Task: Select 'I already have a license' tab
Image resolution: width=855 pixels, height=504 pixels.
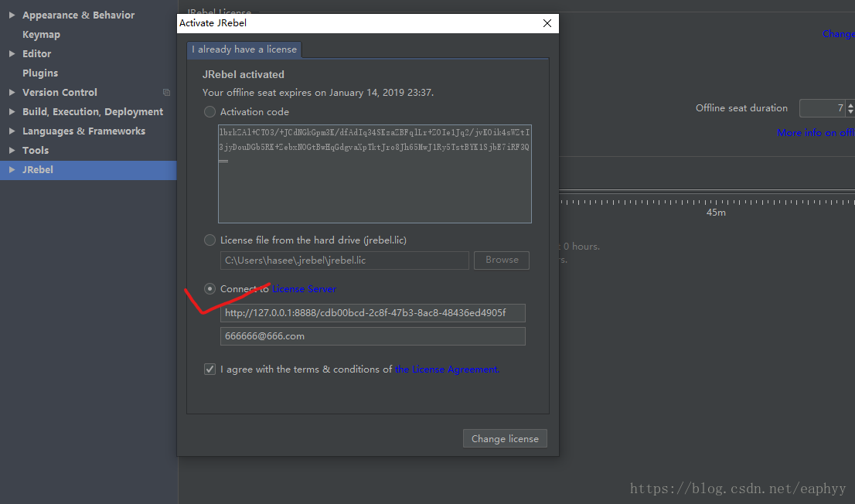Action: (x=244, y=49)
